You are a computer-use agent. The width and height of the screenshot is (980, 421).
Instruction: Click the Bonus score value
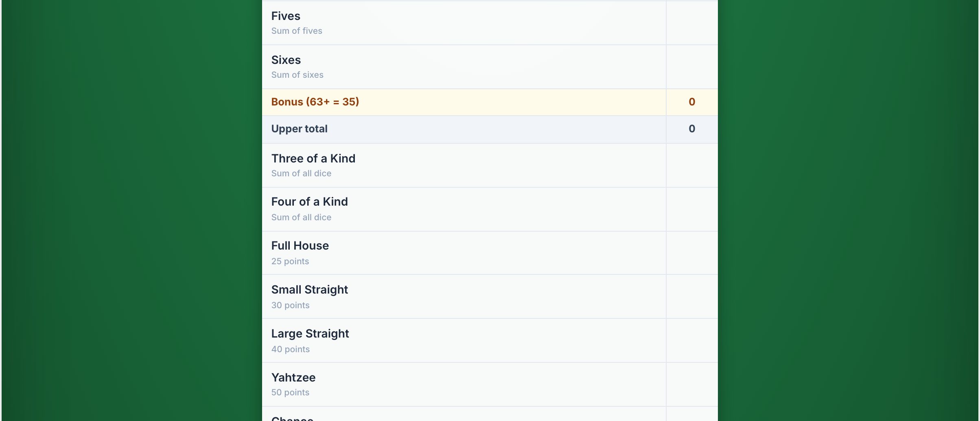(x=692, y=102)
